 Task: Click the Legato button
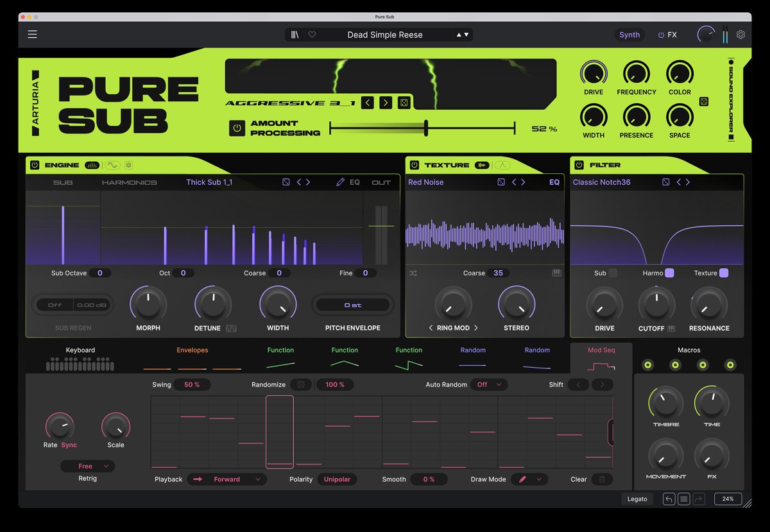coord(637,499)
